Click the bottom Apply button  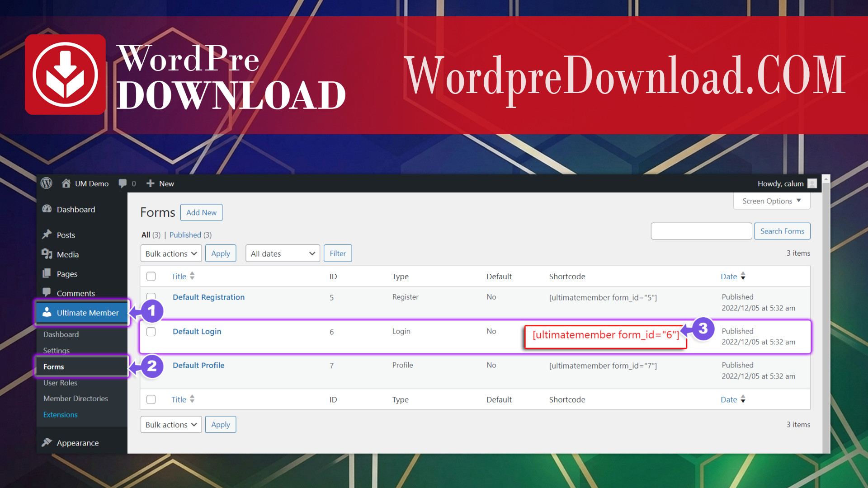pyautogui.click(x=221, y=425)
